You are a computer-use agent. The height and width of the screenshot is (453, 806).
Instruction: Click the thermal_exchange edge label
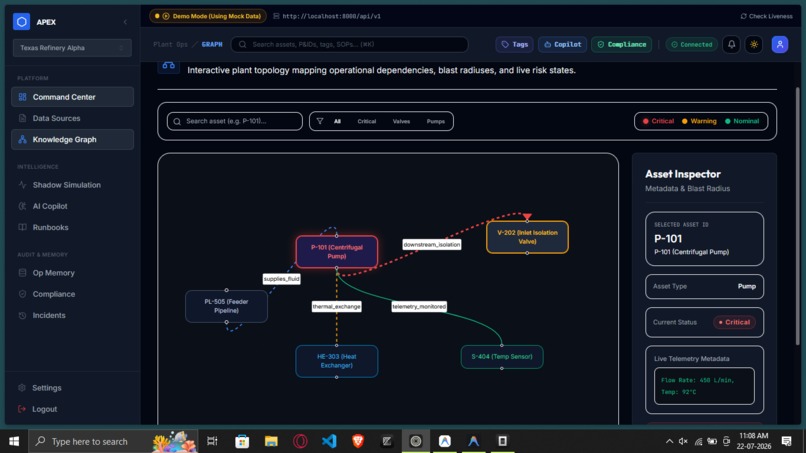pos(337,306)
